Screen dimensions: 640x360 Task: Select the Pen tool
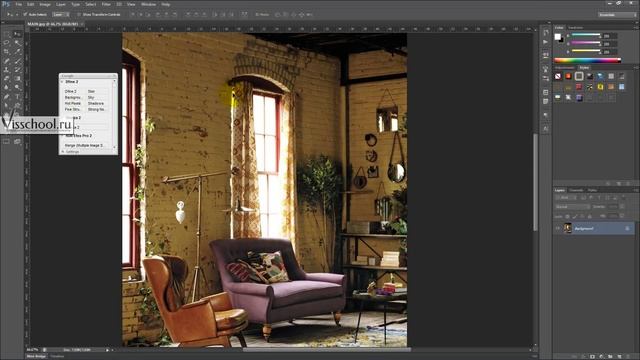click(x=7, y=97)
